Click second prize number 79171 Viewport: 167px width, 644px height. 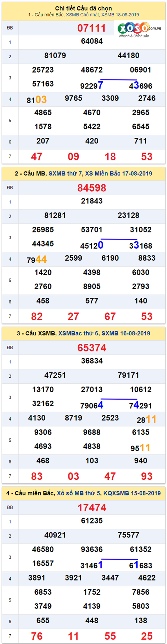tap(128, 375)
